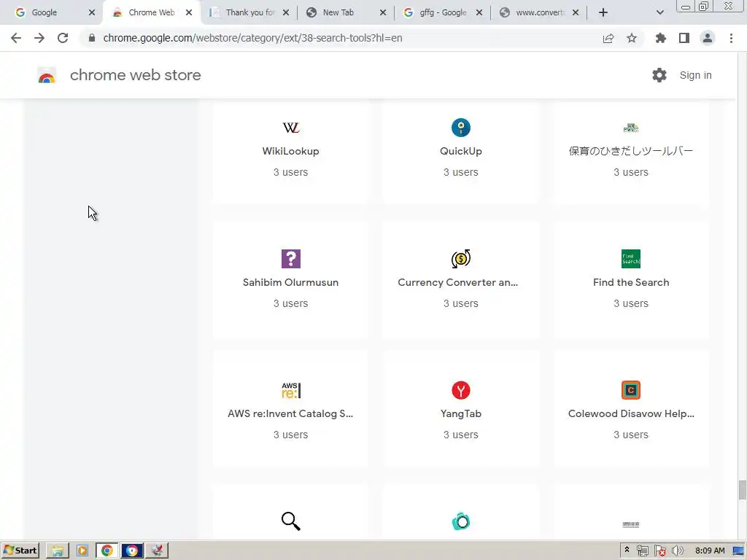Click the QuickUp extension icon
This screenshot has width=747, height=560.
461,128
